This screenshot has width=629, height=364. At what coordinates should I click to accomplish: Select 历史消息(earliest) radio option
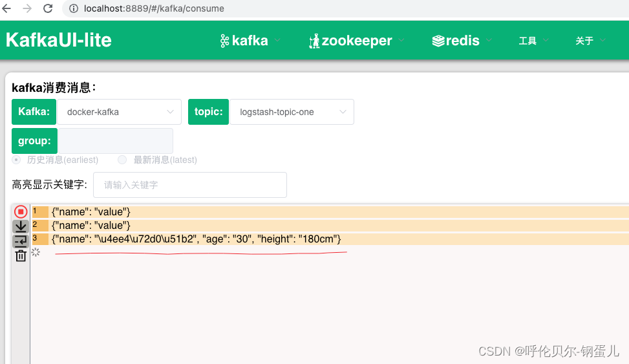point(55,160)
